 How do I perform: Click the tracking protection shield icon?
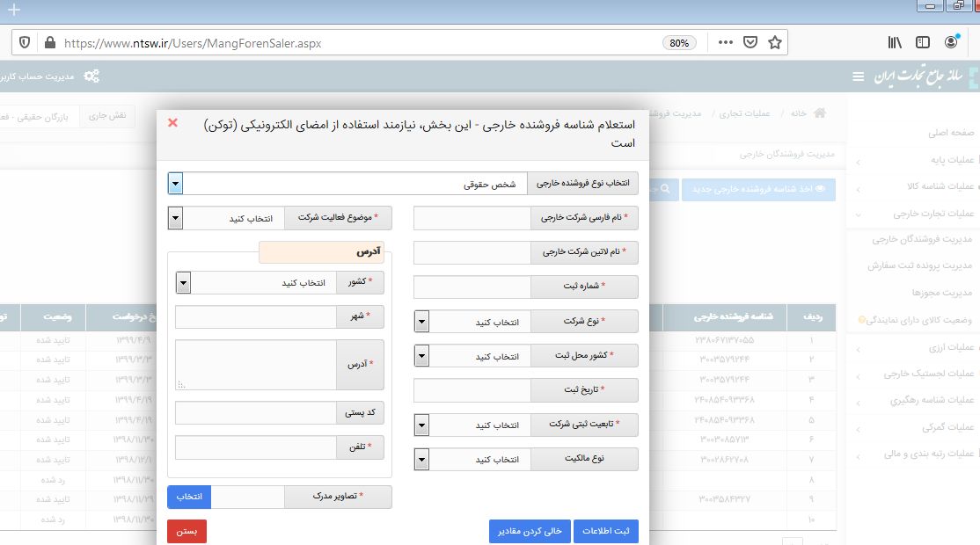point(25,42)
